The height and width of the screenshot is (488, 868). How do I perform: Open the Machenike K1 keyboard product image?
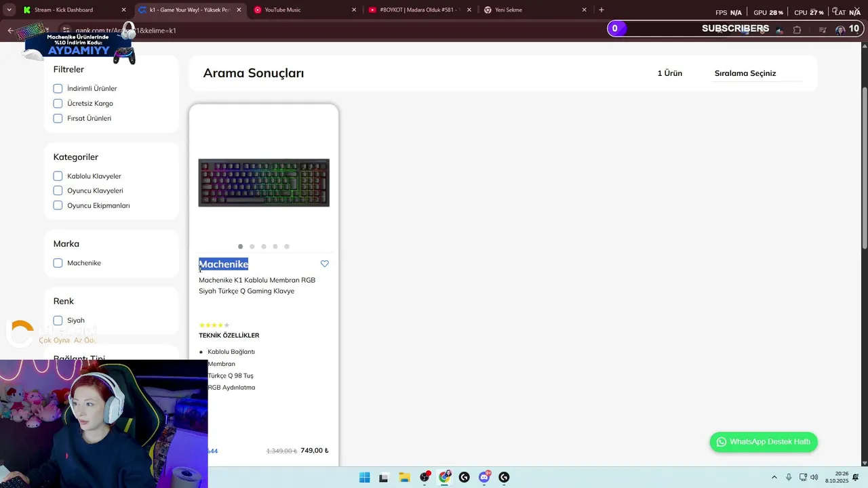coord(264,182)
